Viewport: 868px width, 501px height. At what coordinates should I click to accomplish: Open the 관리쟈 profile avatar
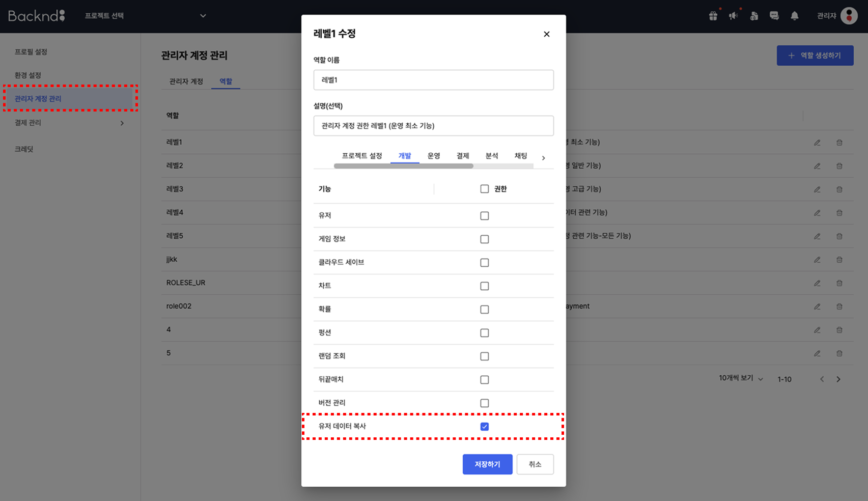click(848, 16)
